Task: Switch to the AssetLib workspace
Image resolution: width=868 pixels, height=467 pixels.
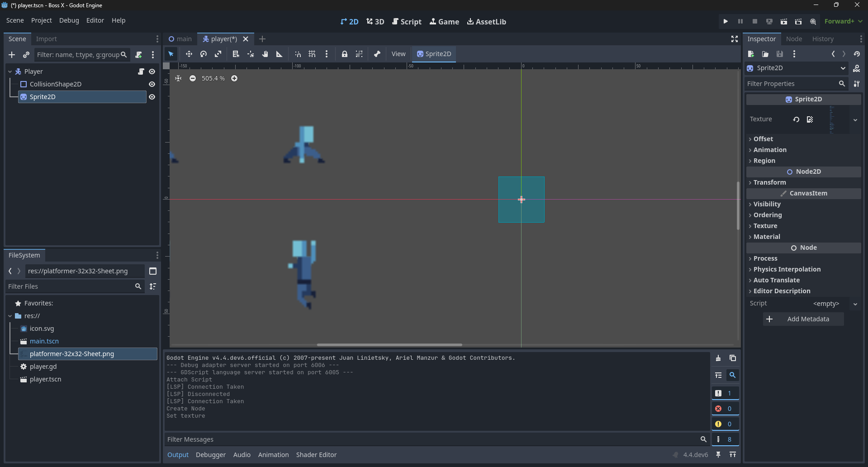Action: (487, 22)
